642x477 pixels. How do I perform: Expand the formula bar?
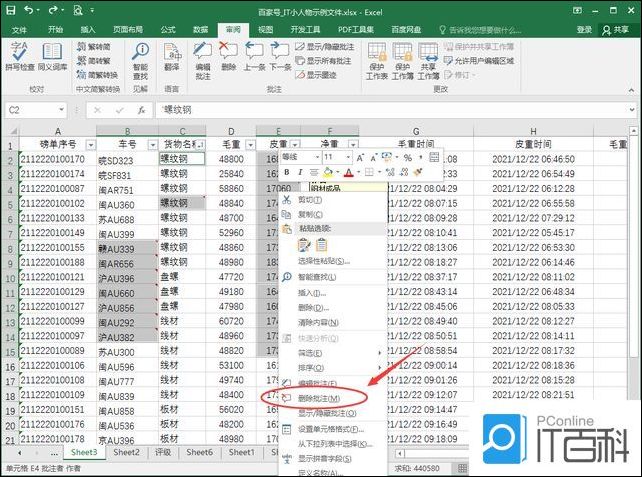632,110
